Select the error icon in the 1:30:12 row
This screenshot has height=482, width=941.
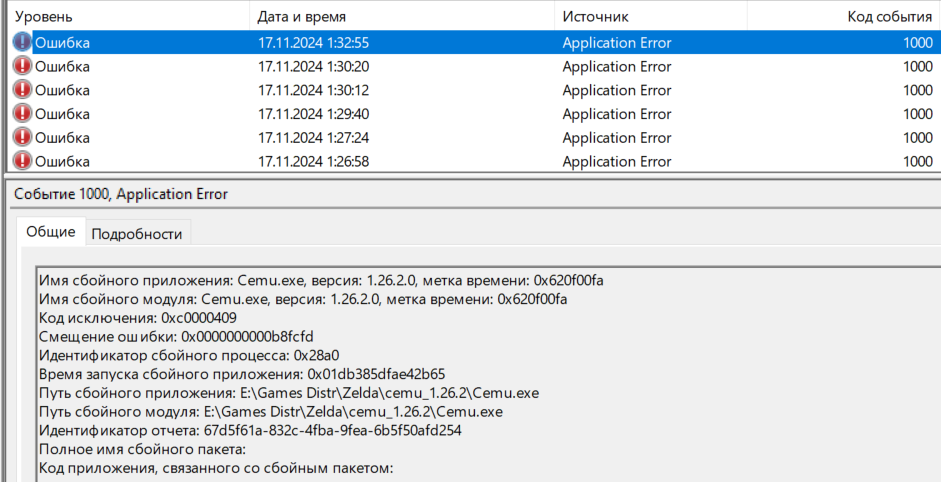pos(22,90)
